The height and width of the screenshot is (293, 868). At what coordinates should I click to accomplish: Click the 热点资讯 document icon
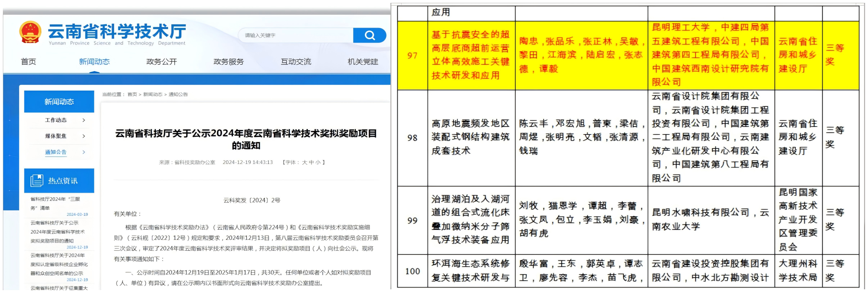(37, 180)
